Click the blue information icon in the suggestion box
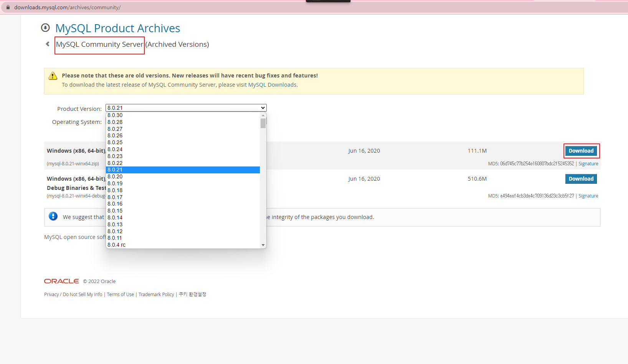This screenshot has height=364, width=628. pyautogui.click(x=53, y=216)
